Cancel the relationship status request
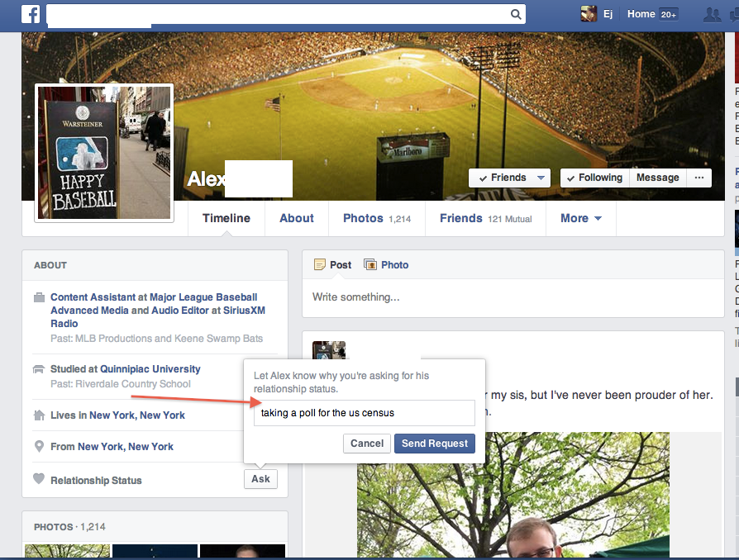Screen dimensions: 739x560 (367, 444)
